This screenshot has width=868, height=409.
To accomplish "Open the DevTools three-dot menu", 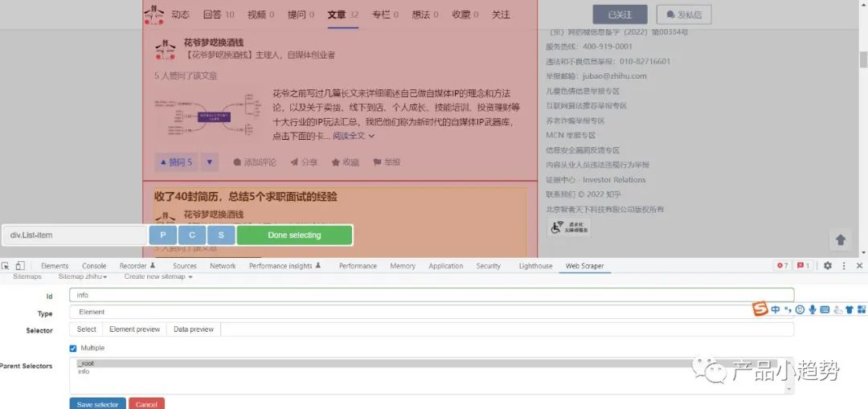I will pos(844,266).
